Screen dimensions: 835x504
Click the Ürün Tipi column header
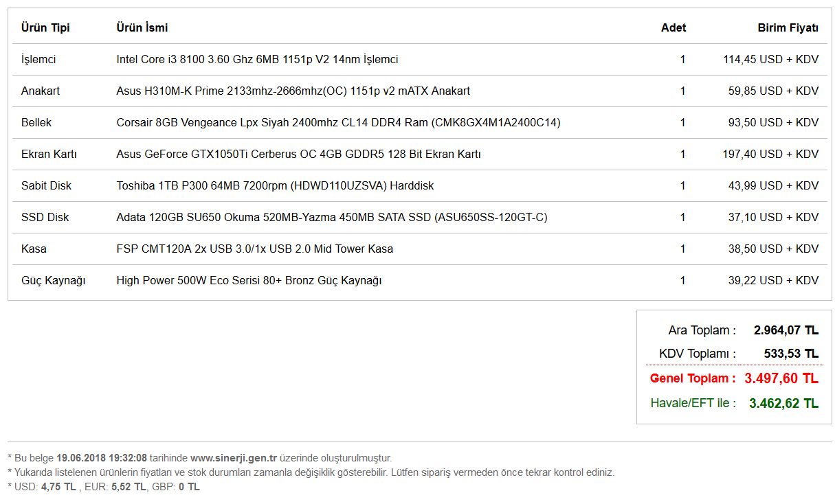[45, 28]
